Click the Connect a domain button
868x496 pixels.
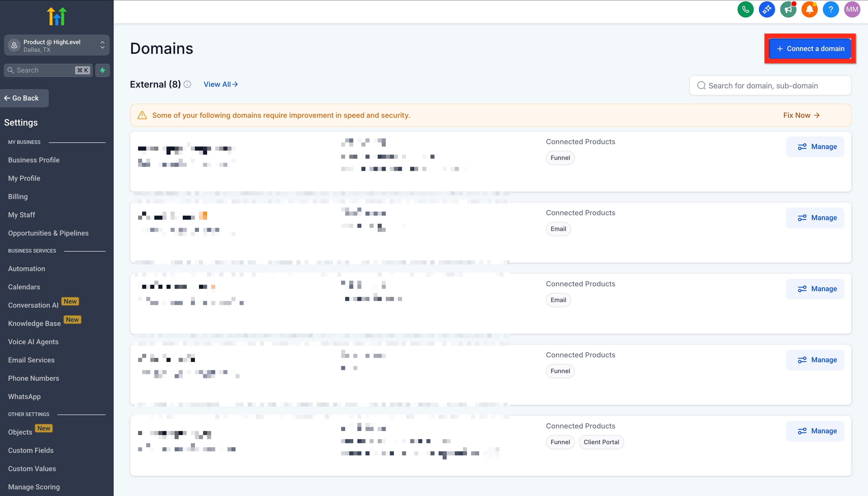click(810, 49)
